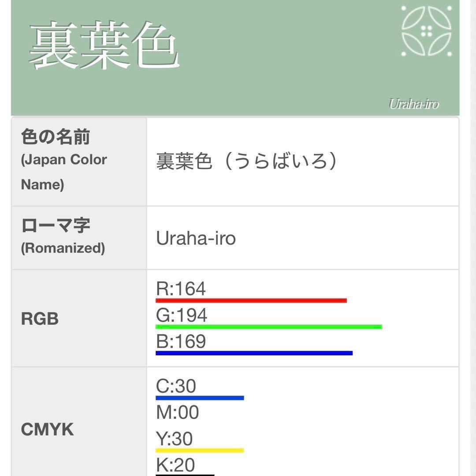Click the C:30 value text
Image resolution: width=476 pixels, height=476 pixels.
[176, 386]
